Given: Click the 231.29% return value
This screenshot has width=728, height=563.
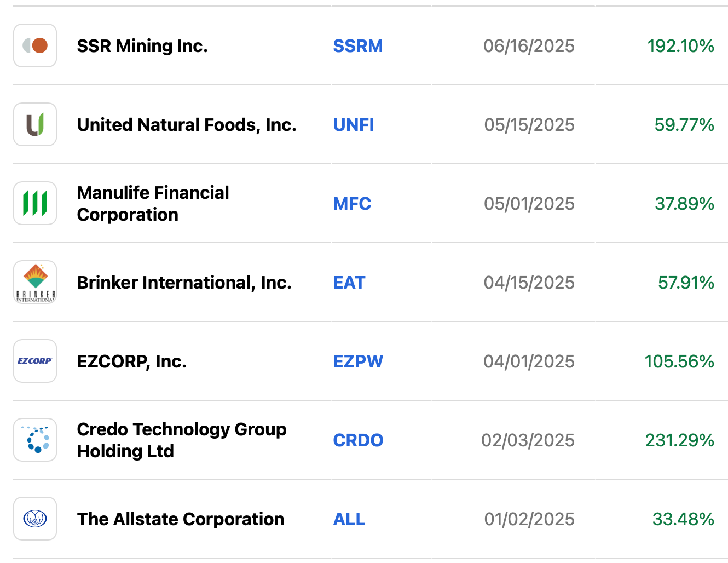Looking at the screenshot, I should pos(679,440).
